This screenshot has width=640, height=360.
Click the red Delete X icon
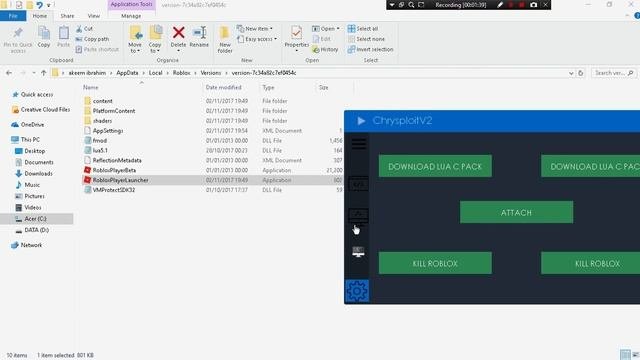coord(178,33)
